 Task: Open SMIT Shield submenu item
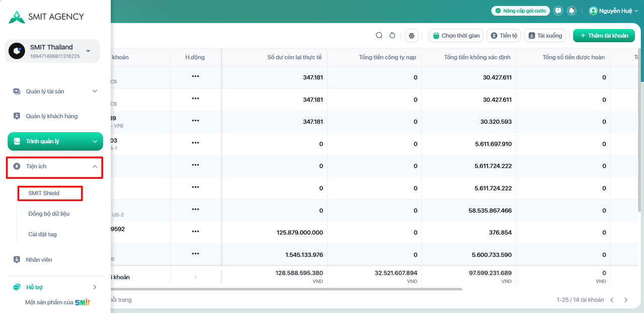click(44, 193)
